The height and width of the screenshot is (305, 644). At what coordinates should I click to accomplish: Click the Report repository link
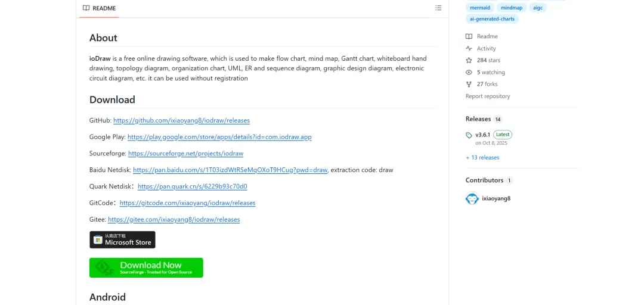pyautogui.click(x=488, y=97)
